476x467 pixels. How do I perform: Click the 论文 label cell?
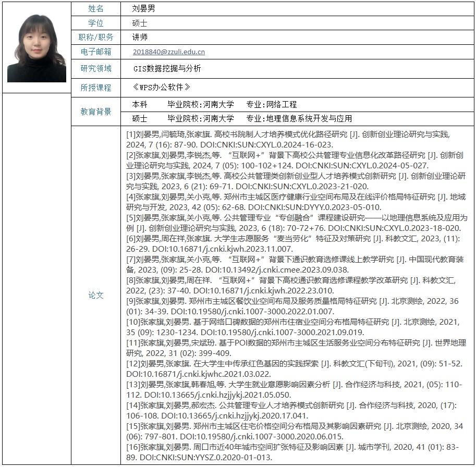click(x=96, y=295)
